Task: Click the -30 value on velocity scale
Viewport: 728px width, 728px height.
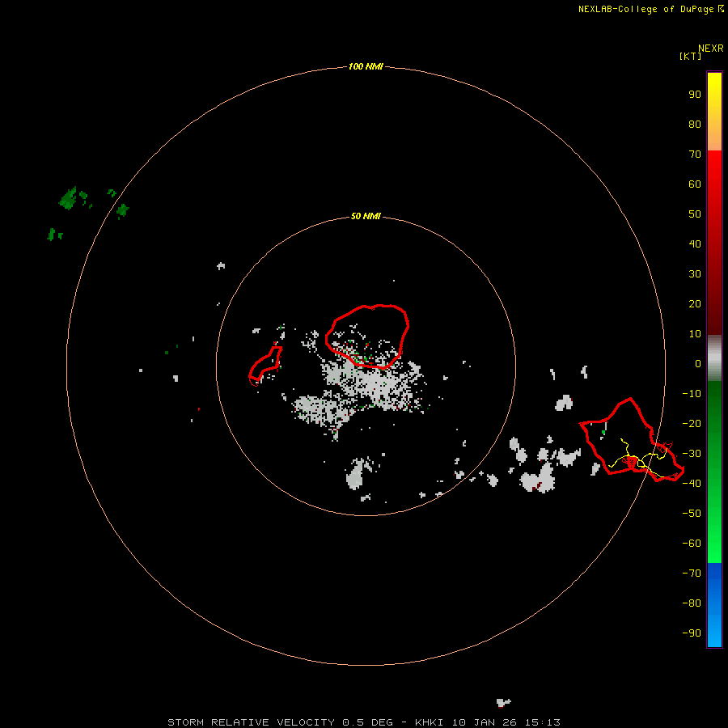Action: (x=692, y=454)
